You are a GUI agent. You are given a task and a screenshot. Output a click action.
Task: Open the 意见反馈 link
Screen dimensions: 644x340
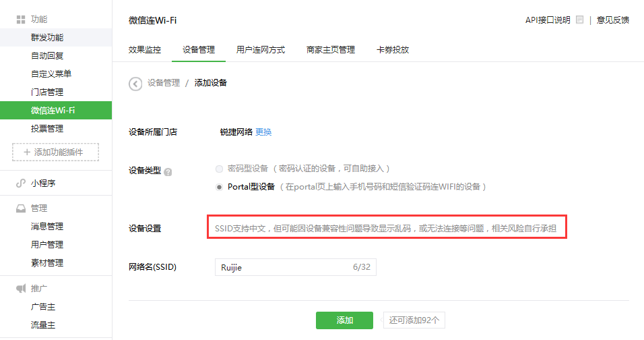[x=613, y=20]
